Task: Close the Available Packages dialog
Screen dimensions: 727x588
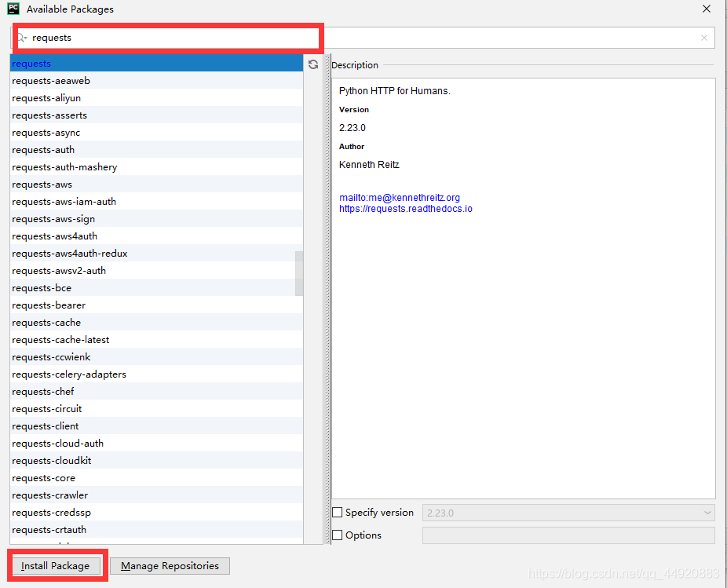Action: (707, 9)
